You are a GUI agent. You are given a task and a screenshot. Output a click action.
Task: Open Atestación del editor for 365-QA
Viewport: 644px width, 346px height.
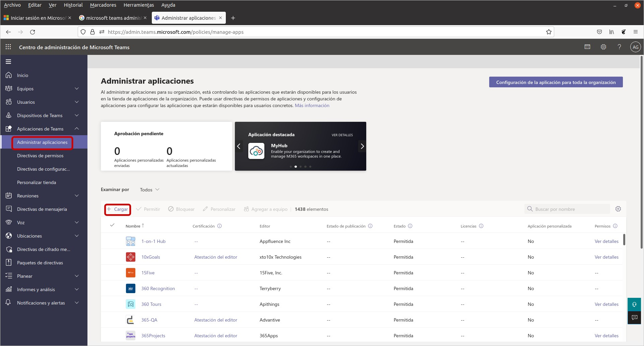click(x=216, y=320)
